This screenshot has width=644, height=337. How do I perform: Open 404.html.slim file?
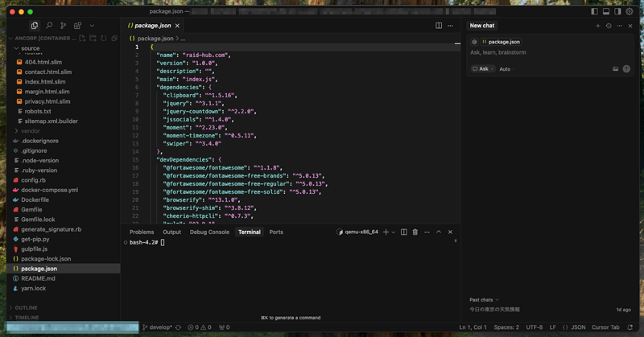click(x=43, y=62)
